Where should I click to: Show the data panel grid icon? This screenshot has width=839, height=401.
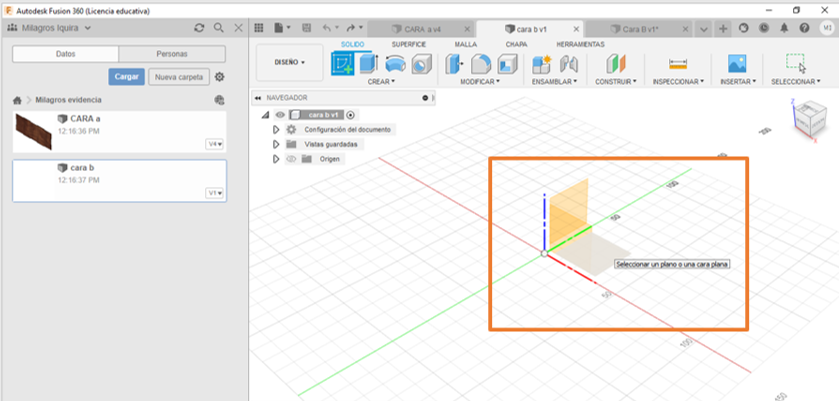coord(258,28)
